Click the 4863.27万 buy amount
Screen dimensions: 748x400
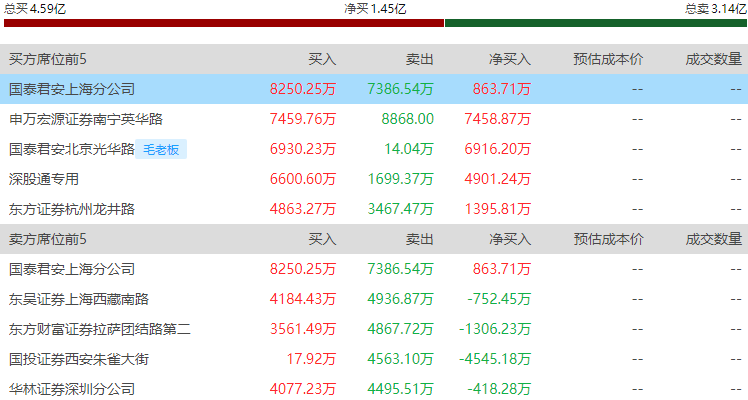(303, 209)
